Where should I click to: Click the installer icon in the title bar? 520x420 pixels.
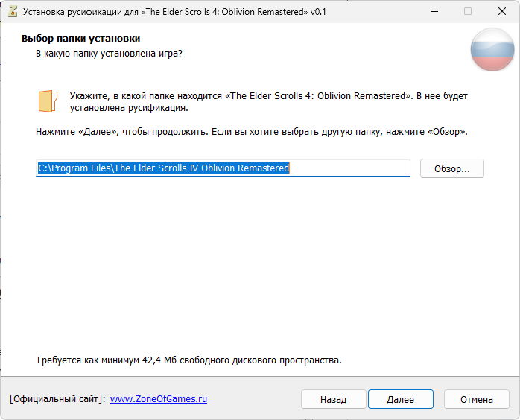11,12
